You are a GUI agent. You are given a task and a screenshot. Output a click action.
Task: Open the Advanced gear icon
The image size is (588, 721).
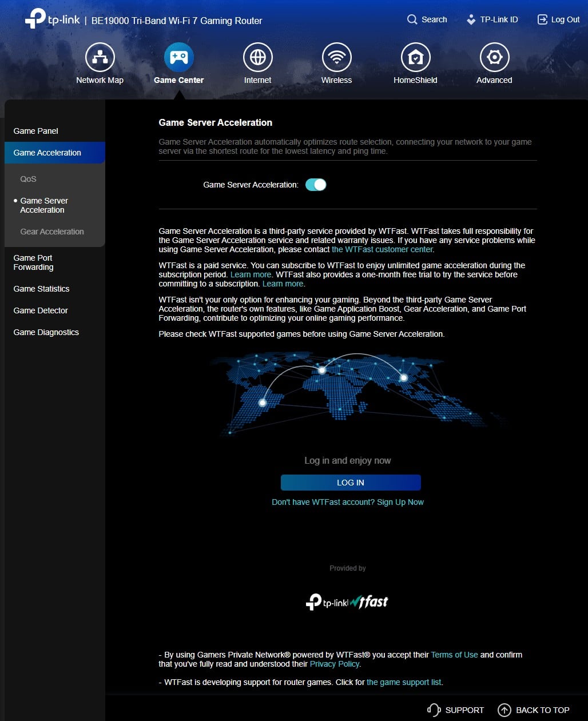[495, 57]
